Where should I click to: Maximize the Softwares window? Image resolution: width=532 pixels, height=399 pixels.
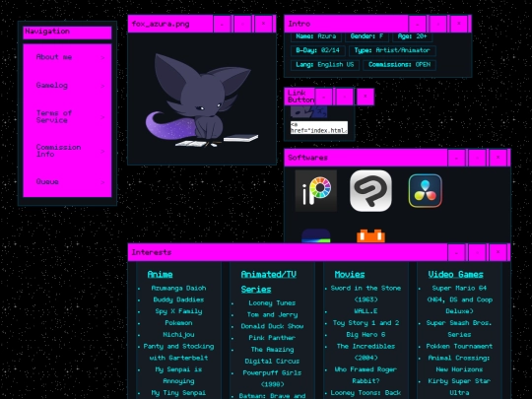pyautogui.click(x=478, y=158)
